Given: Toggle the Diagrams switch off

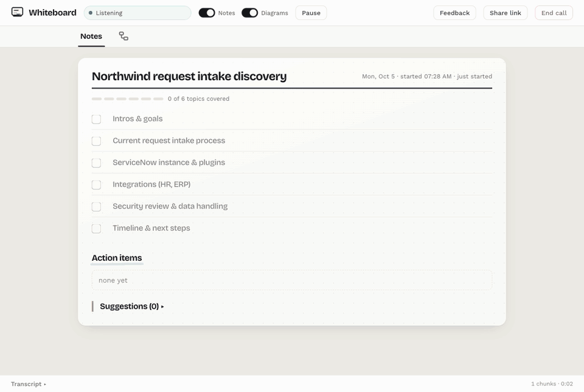Looking at the screenshot, I should (249, 13).
